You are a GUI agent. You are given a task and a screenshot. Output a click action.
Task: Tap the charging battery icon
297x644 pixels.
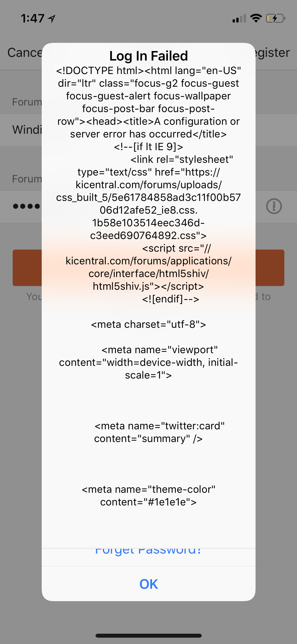[276, 18]
